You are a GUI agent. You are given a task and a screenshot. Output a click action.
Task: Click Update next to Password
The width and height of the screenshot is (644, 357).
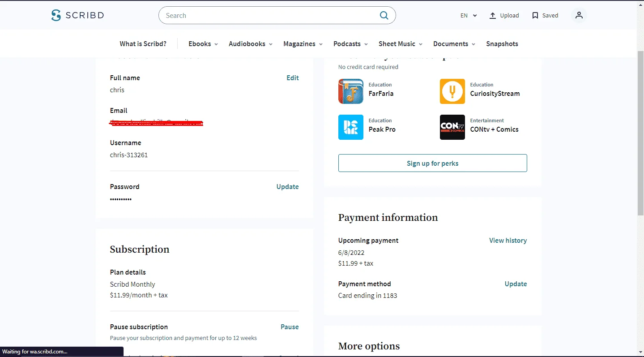(x=287, y=187)
